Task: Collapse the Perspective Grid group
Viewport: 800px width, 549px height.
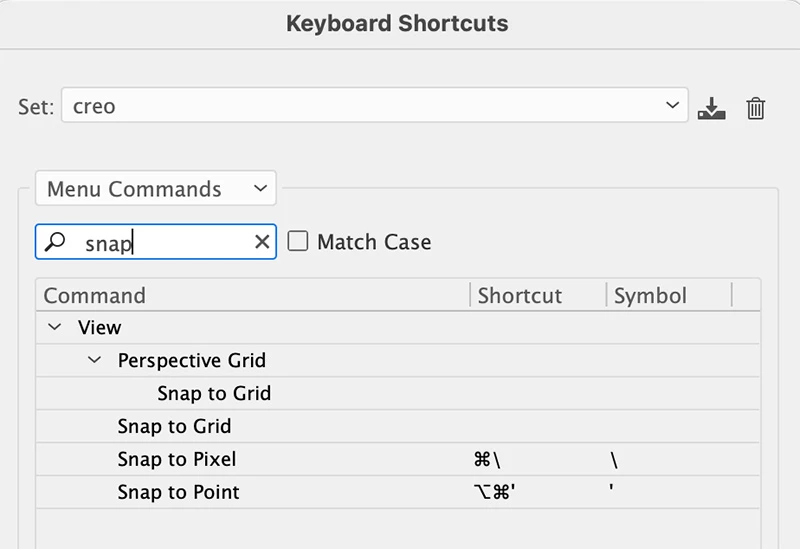Action: (95, 360)
